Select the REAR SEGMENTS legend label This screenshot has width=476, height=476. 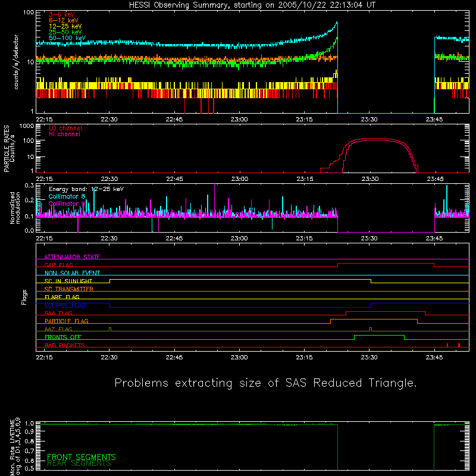[x=79, y=464]
